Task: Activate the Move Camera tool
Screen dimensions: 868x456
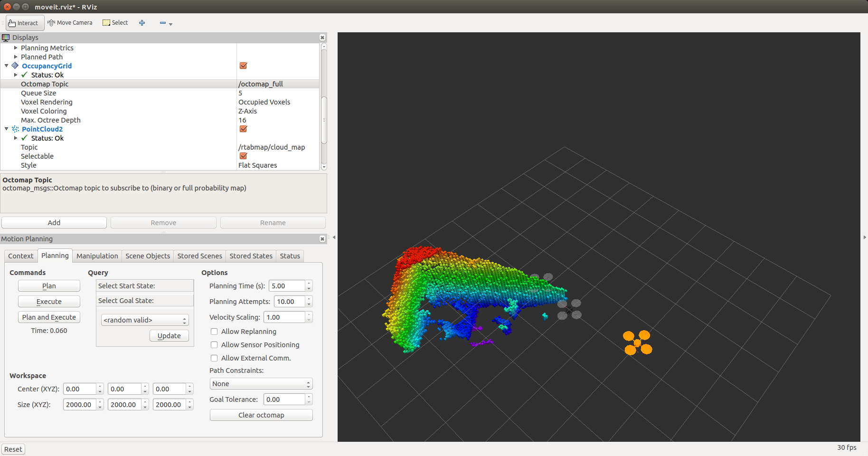Action: pos(70,23)
